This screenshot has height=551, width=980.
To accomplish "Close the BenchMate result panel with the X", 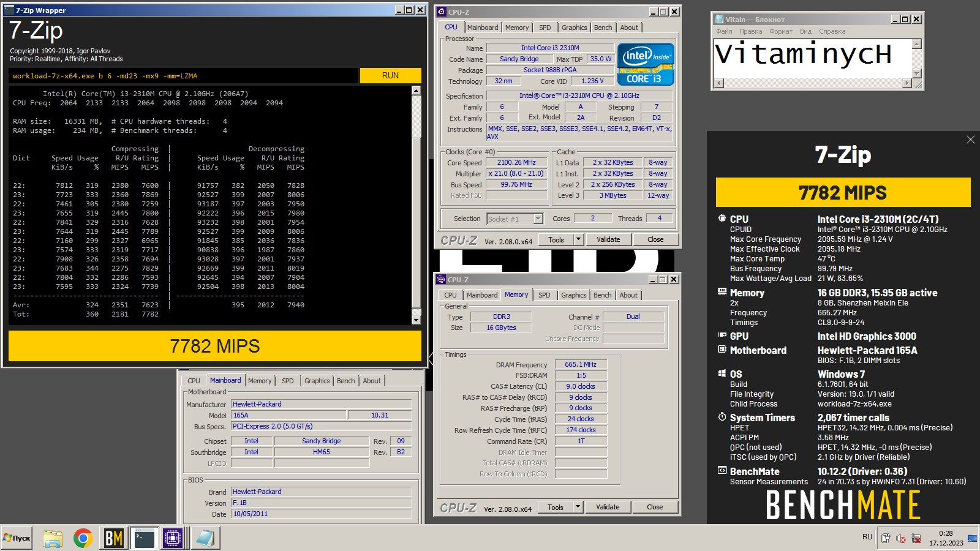I will [x=970, y=140].
